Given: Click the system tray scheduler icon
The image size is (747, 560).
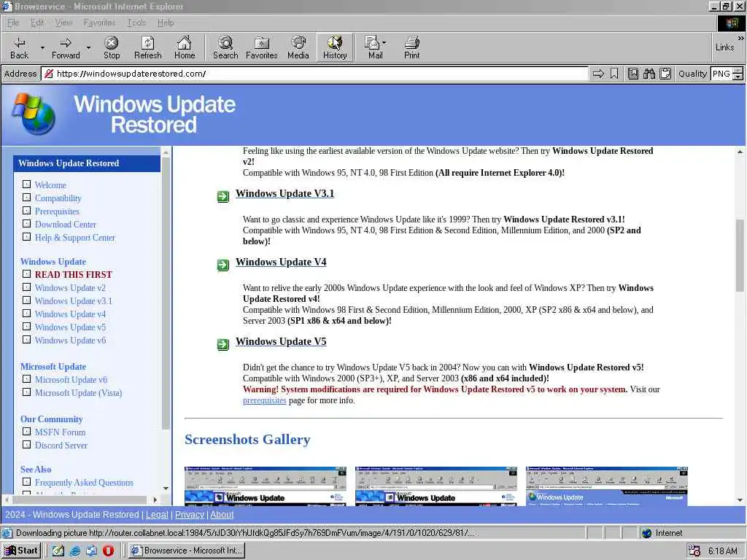Looking at the screenshot, I should click(694, 551).
